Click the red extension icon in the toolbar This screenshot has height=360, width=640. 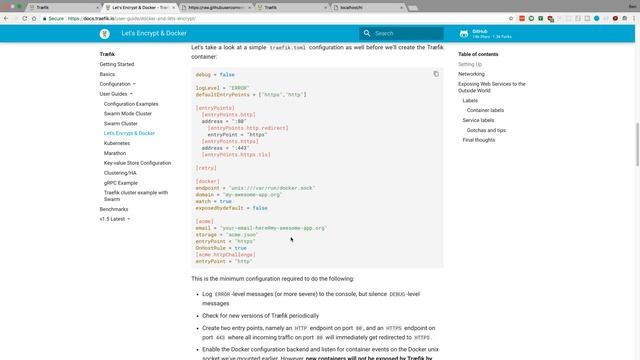[x=522, y=18]
